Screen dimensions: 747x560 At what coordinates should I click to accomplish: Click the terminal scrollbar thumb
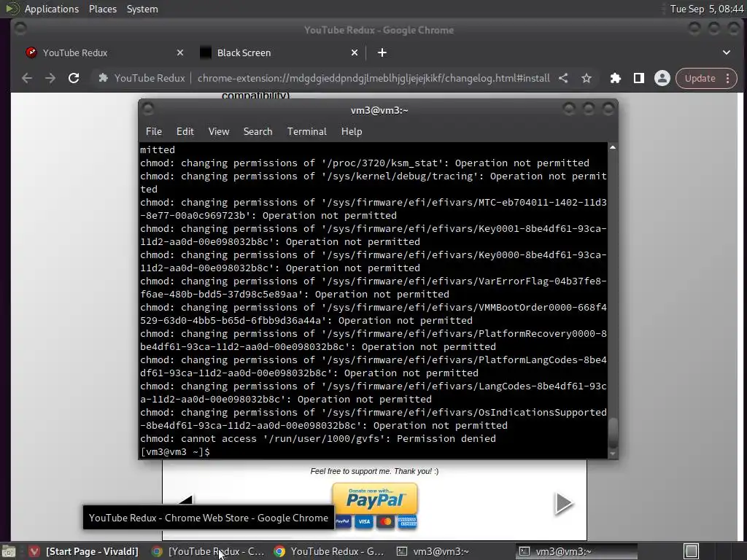613,433
